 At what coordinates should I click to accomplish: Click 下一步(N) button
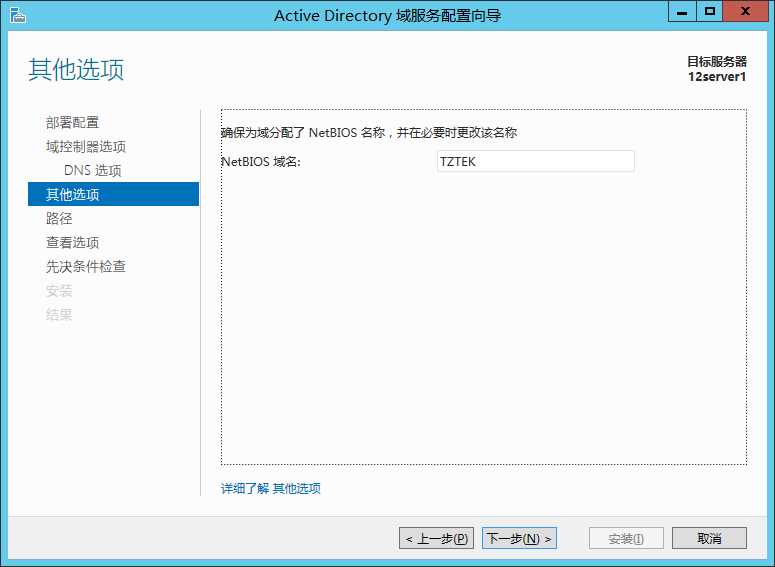pos(519,538)
